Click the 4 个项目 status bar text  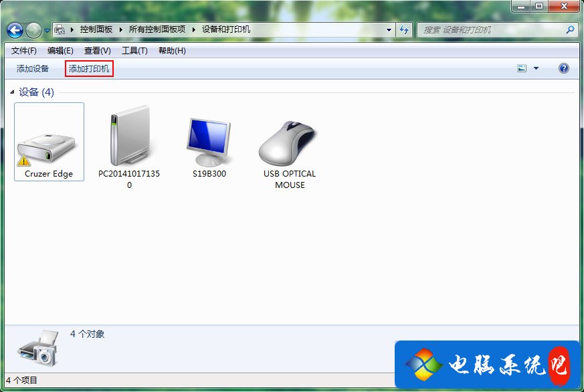pyautogui.click(x=22, y=381)
